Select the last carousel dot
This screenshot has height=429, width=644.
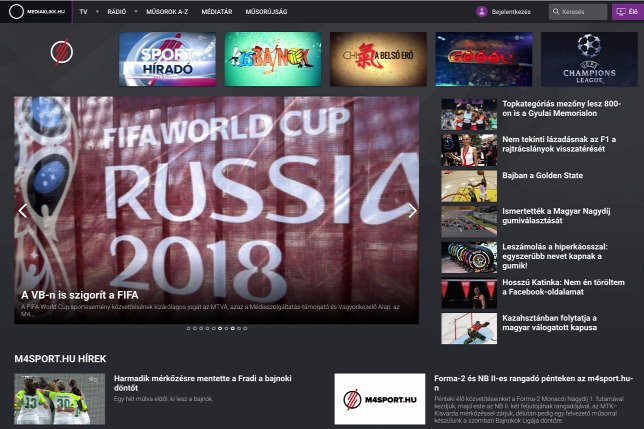click(x=245, y=328)
